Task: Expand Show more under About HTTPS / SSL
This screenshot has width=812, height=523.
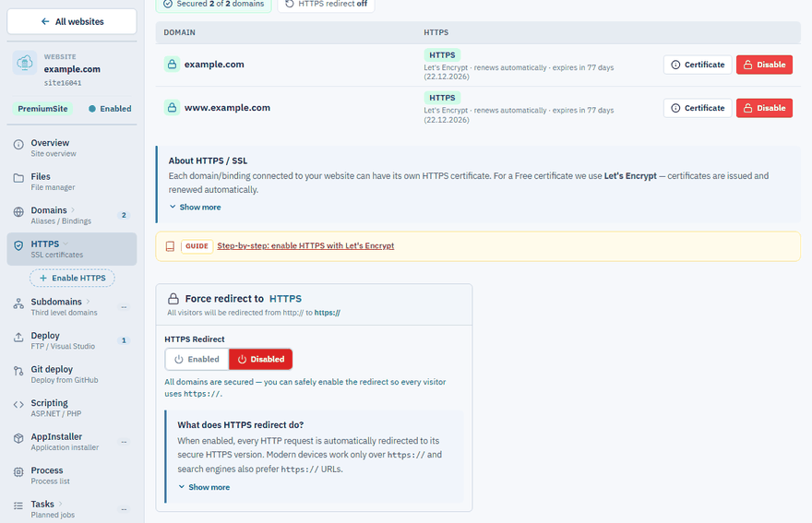Action: point(196,208)
